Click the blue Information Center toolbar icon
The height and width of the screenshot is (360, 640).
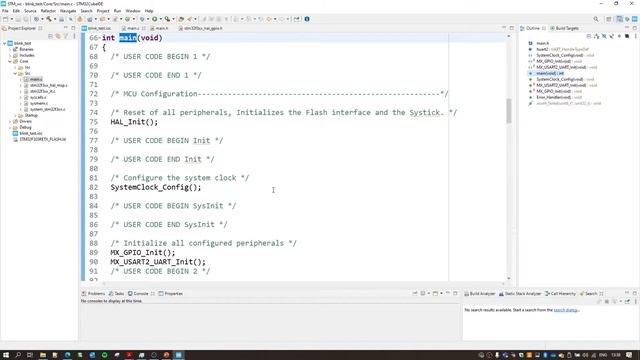(x=307, y=19)
